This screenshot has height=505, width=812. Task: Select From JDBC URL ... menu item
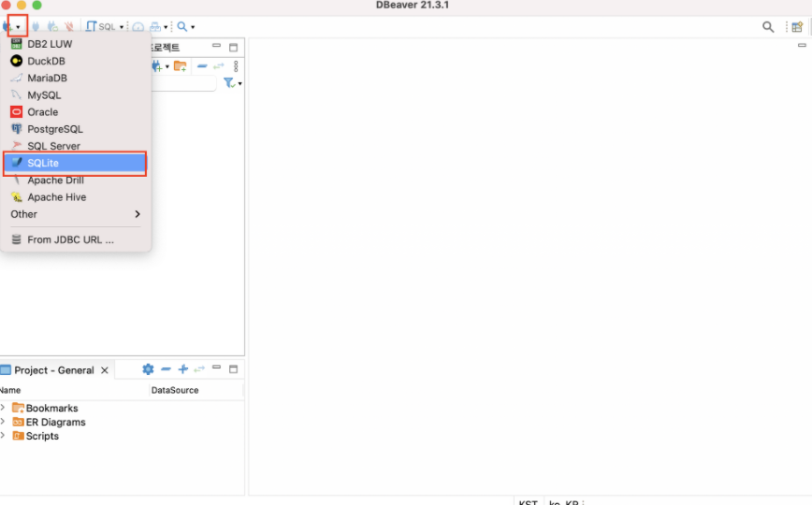pos(76,239)
